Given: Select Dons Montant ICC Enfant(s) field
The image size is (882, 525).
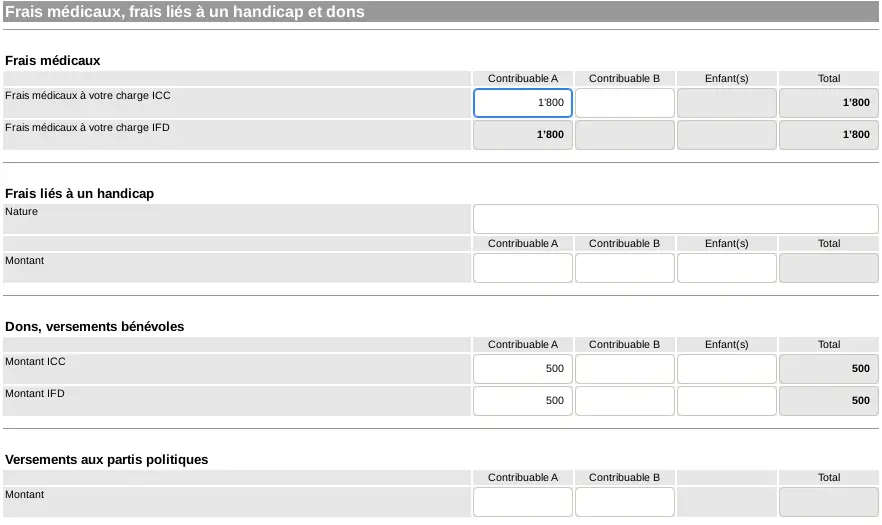Looking at the screenshot, I should tap(727, 369).
